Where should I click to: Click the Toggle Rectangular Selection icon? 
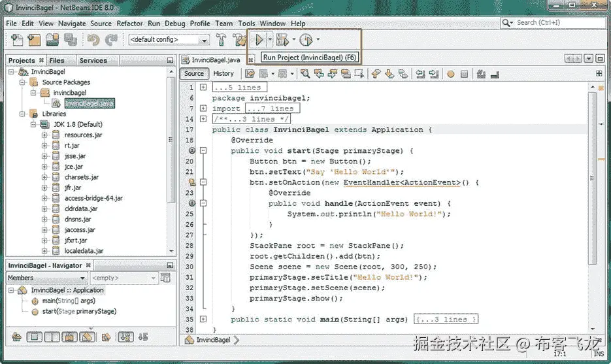(x=359, y=74)
